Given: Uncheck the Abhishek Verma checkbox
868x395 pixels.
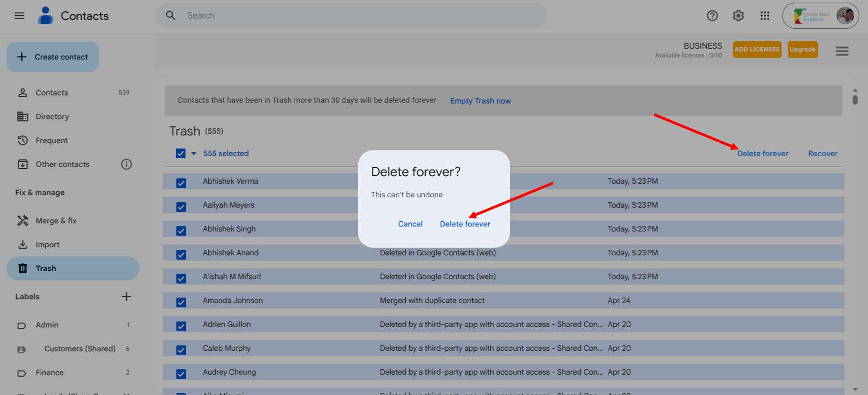Looking at the screenshot, I should [x=181, y=183].
